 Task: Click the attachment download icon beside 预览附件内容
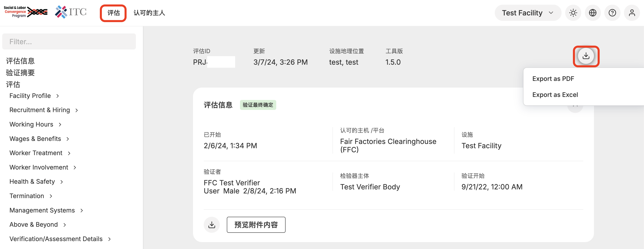point(211,225)
